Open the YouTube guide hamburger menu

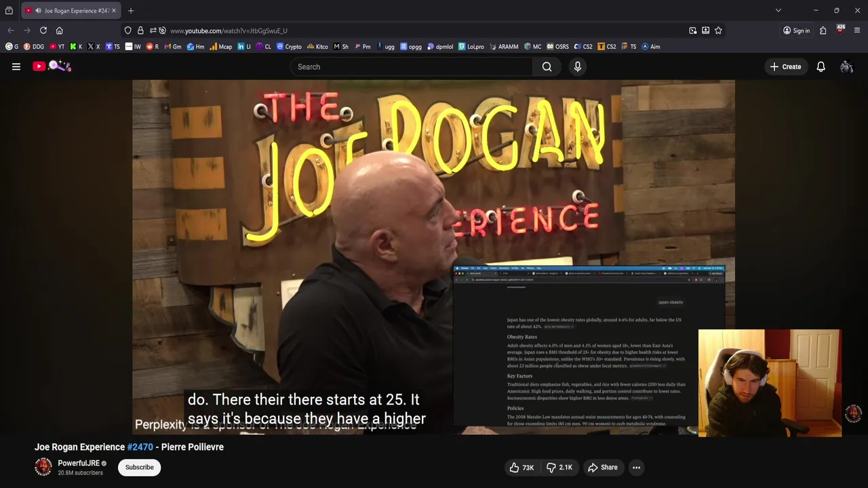coord(16,66)
